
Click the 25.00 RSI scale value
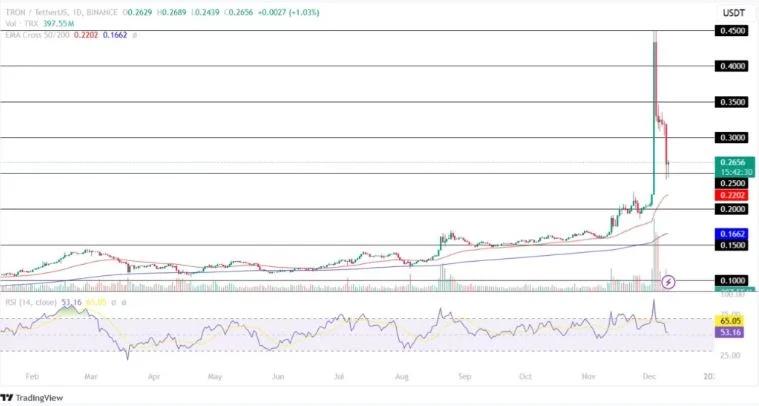pyautogui.click(x=730, y=355)
